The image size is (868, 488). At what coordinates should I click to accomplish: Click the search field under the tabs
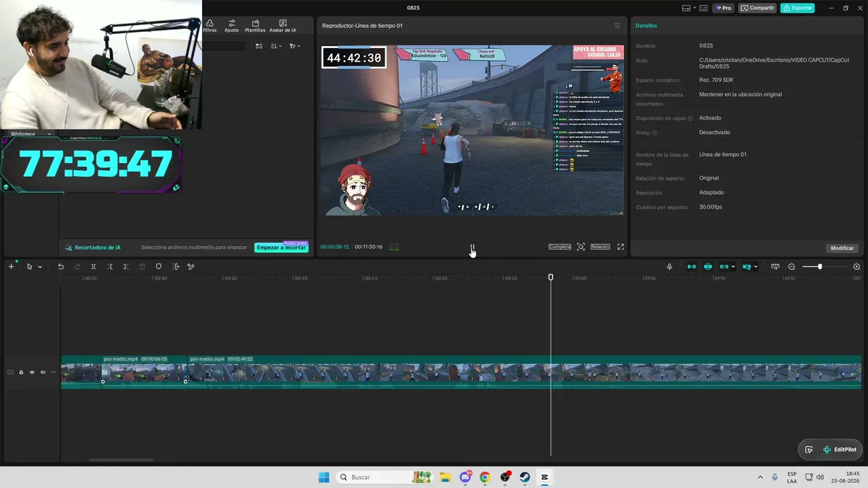point(223,46)
